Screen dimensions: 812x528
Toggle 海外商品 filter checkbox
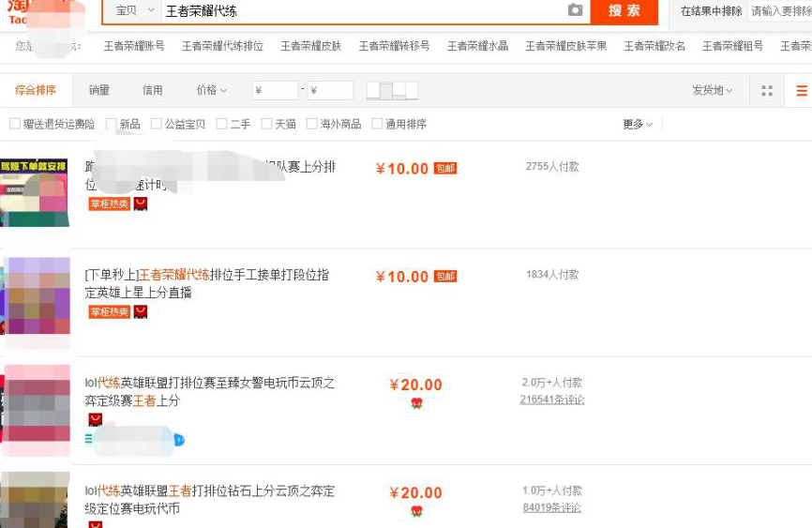click(311, 123)
